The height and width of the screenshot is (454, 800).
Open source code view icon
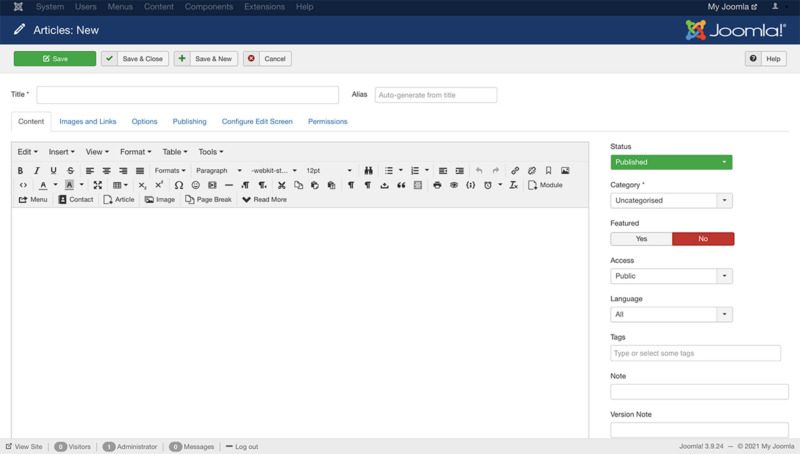(x=23, y=185)
